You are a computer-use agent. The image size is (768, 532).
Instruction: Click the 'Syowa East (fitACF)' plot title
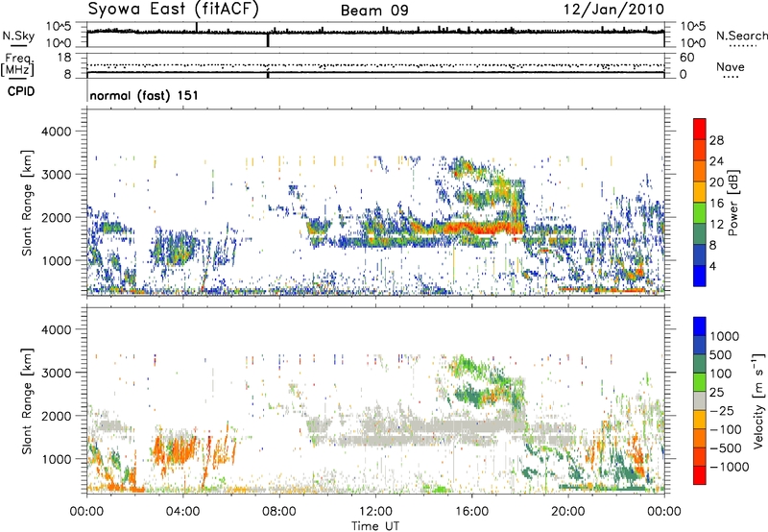point(174,10)
